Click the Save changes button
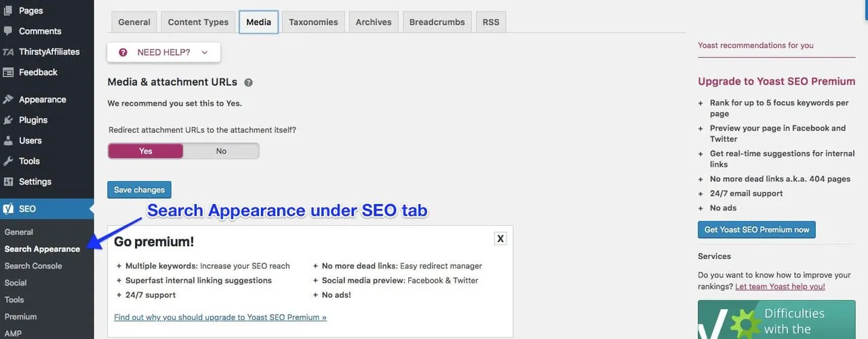This screenshot has height=339, width=868. (140, 190)
